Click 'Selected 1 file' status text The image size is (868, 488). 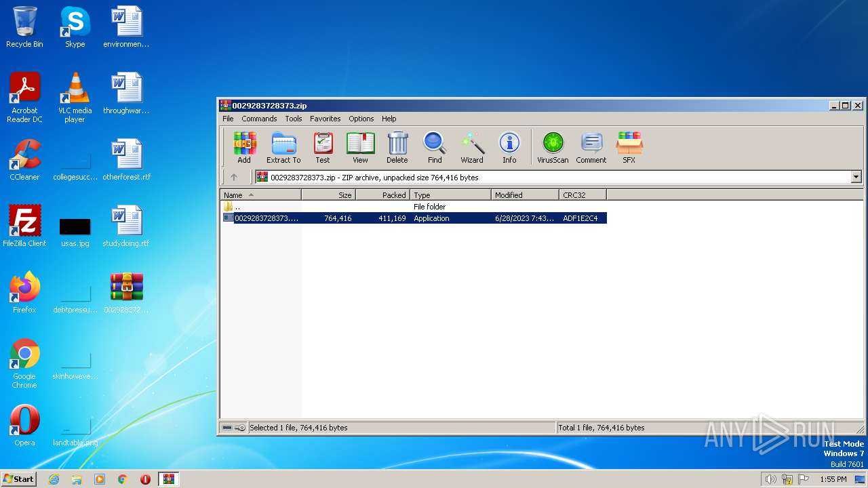(298, 428)
